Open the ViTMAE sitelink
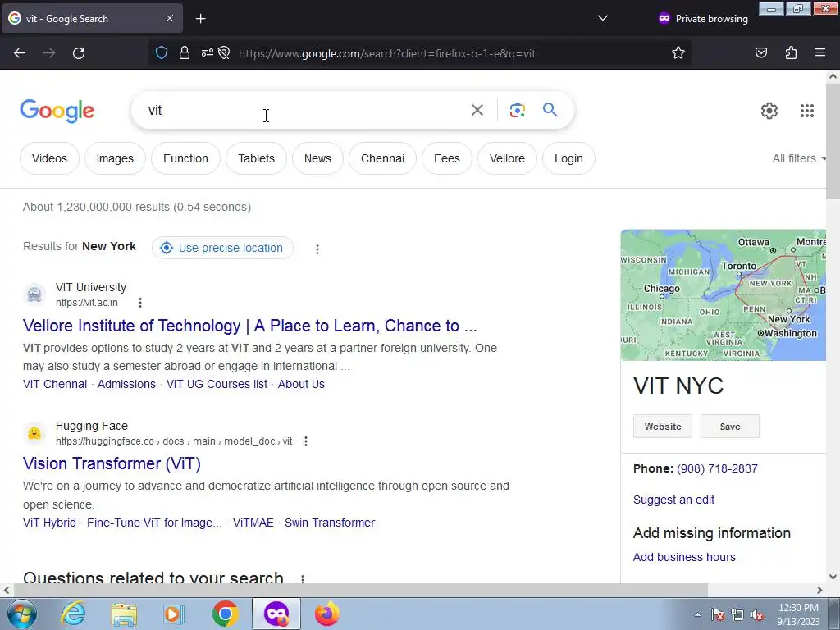The width and height of the screenshot is (840, 630). tap(253, 523)
